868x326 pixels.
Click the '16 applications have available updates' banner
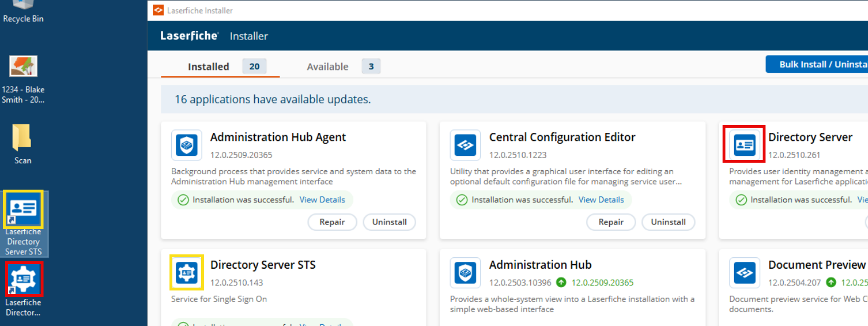point(514,99)
